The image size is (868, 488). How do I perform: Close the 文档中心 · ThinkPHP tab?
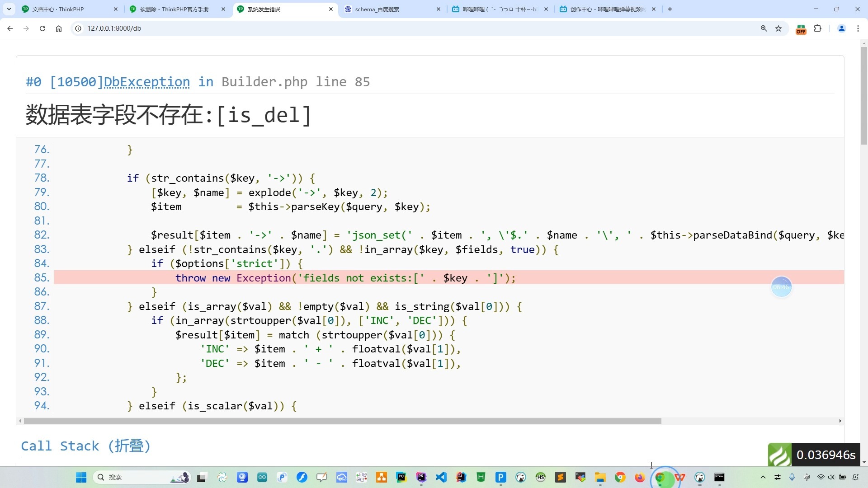click(115, 9)
